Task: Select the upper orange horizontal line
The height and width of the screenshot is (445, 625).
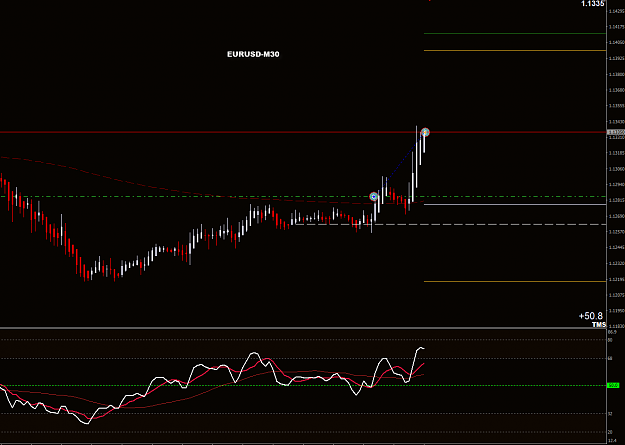Action: coord(515,51)
